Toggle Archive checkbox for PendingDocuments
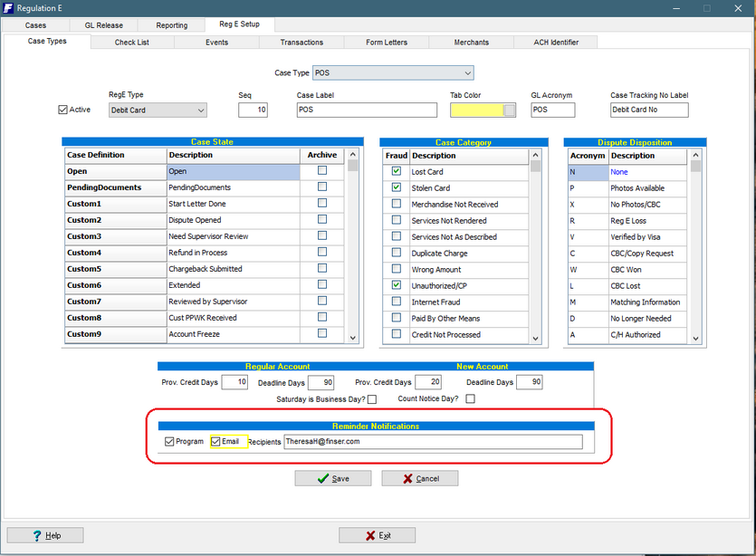 pyautogui.click(x=322, y=187)
